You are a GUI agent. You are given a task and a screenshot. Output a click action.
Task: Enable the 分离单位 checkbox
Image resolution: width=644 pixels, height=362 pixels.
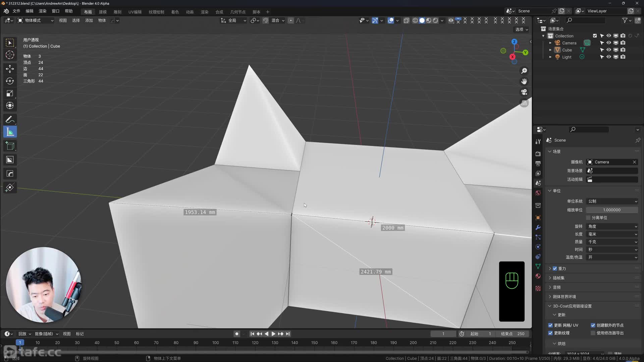tap(588, 218)
